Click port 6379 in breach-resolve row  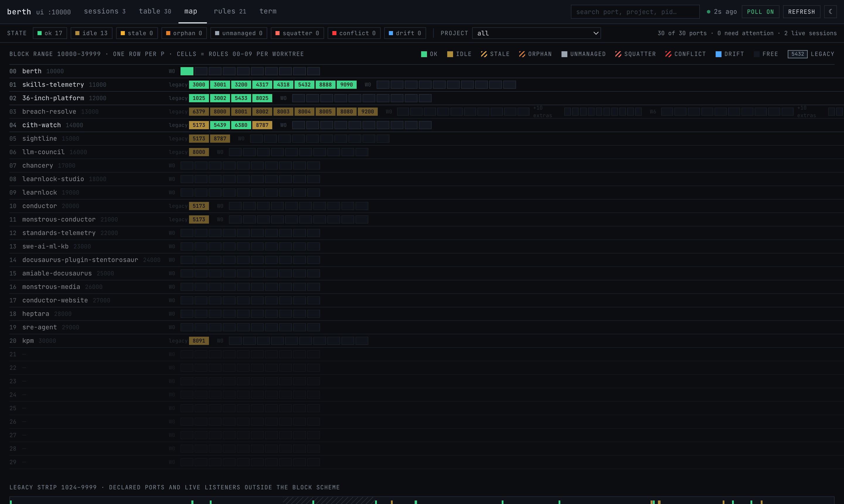coord(199,111)
